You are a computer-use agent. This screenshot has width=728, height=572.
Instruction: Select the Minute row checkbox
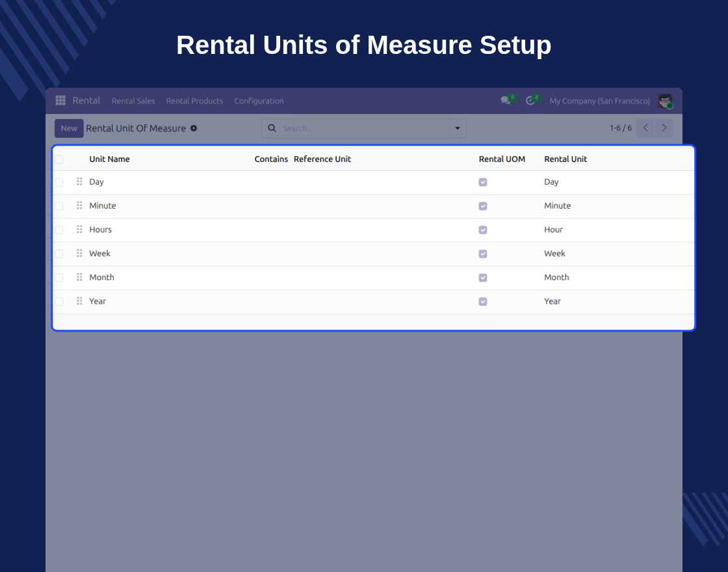(x=59, y=205)
